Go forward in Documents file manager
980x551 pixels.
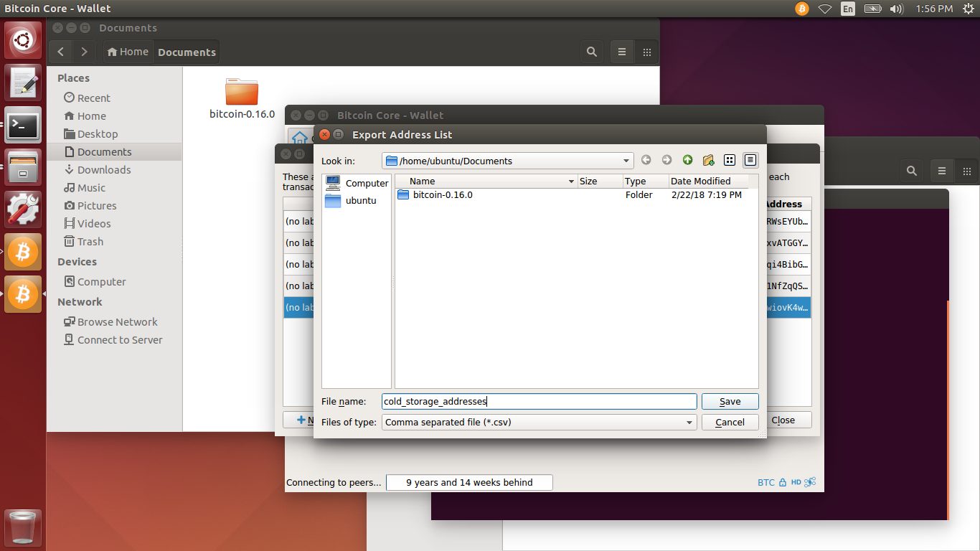[x=85, y=52]
